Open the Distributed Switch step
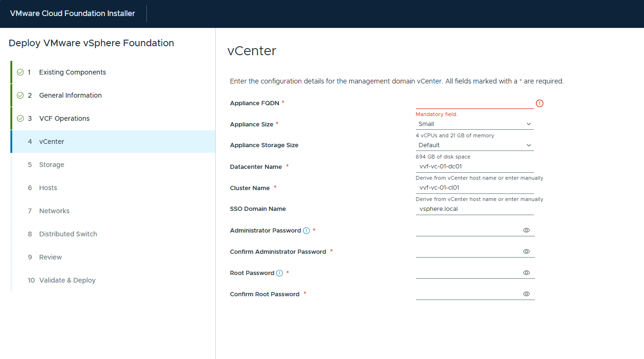The height and width of the screenshot is (359, 644). 68,234
